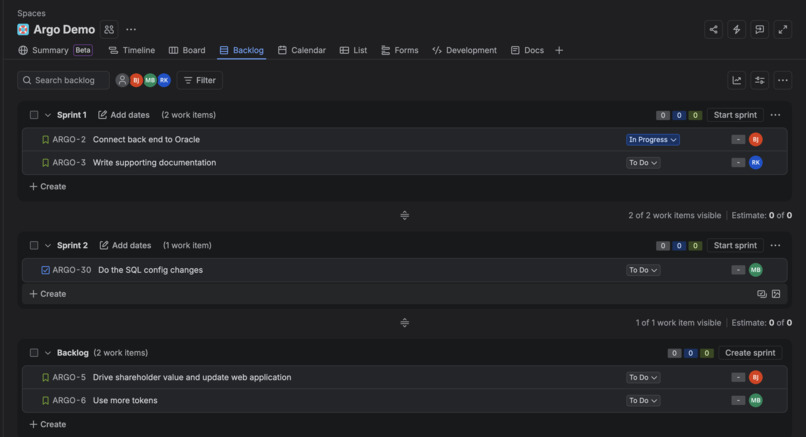Switch to the List tab
Image resolution: width=806 pixels, height=437 pixels.
[x=354, y=50]
